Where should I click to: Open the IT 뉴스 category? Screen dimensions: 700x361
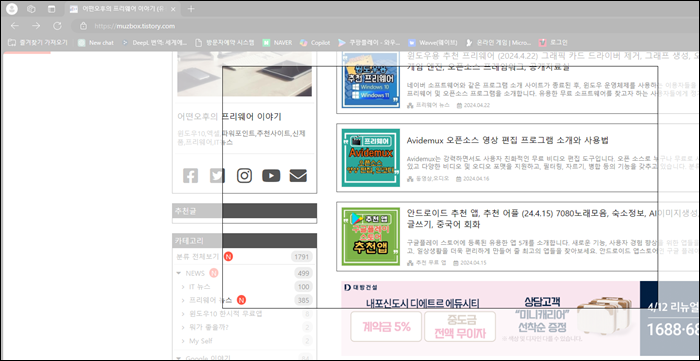(x=200, y=286)
